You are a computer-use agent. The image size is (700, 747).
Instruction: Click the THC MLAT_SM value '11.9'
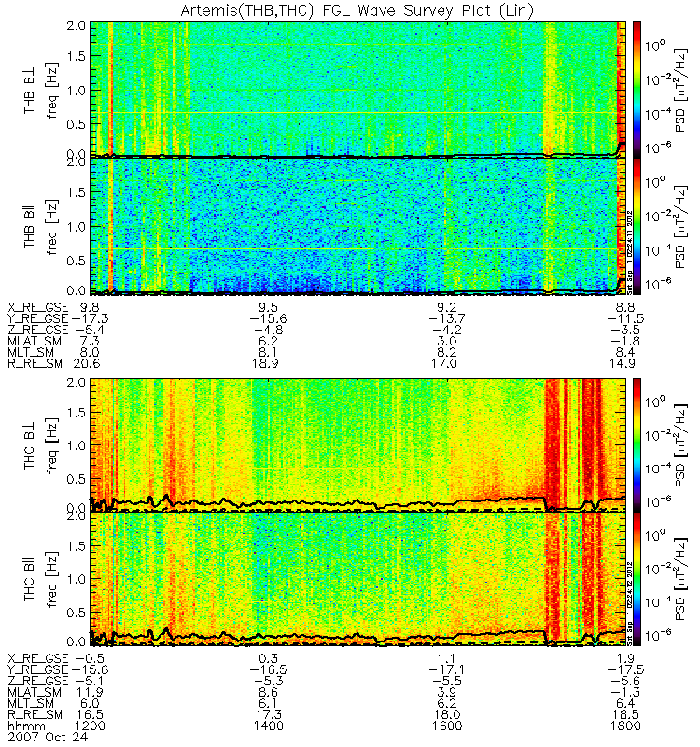click(90, 692)
